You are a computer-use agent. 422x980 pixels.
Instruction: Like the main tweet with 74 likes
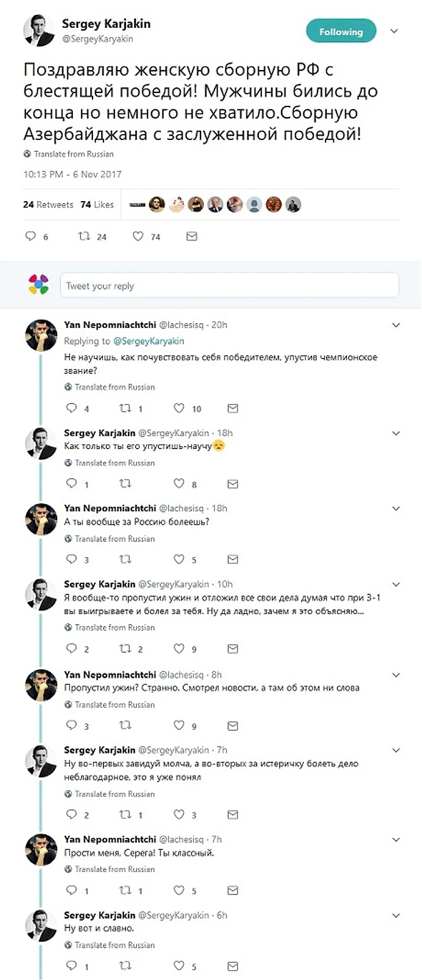(x=138, y=236)
